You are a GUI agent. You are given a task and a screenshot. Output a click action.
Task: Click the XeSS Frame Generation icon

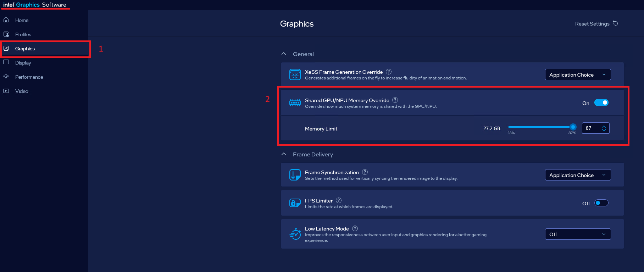tap(295, 74)
